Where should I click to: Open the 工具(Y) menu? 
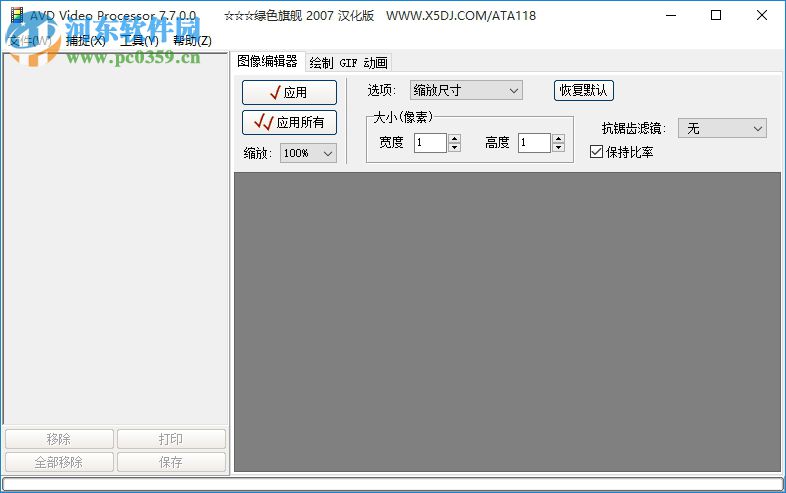point(139,41)
